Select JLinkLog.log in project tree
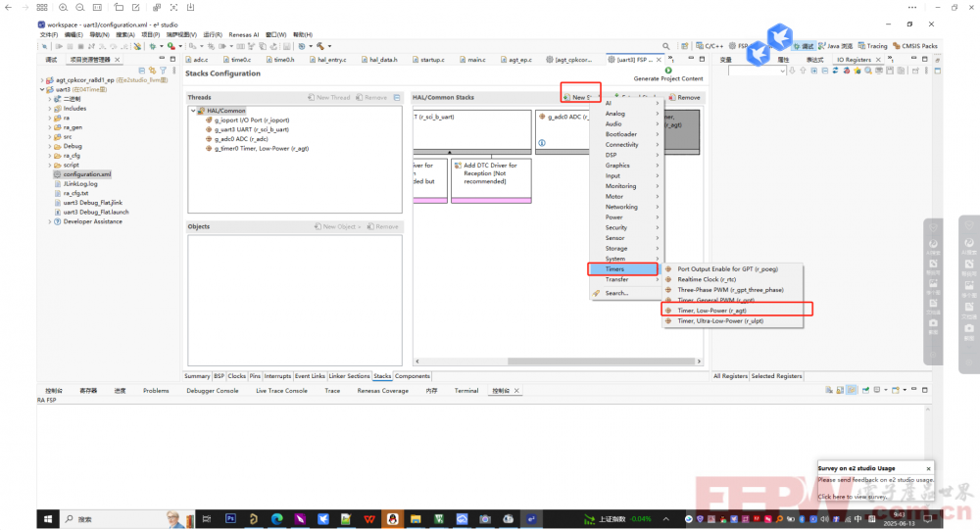The width and height of the screenshot is (980, 530). pyautogui.click(x=80, y=184)
